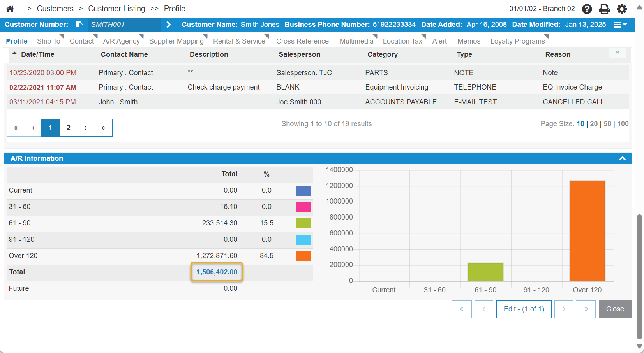Click the 61 - 90 green color swatch
Viewport: 644px width, 353px height.
pyautogui.click(x=303, y=223)
